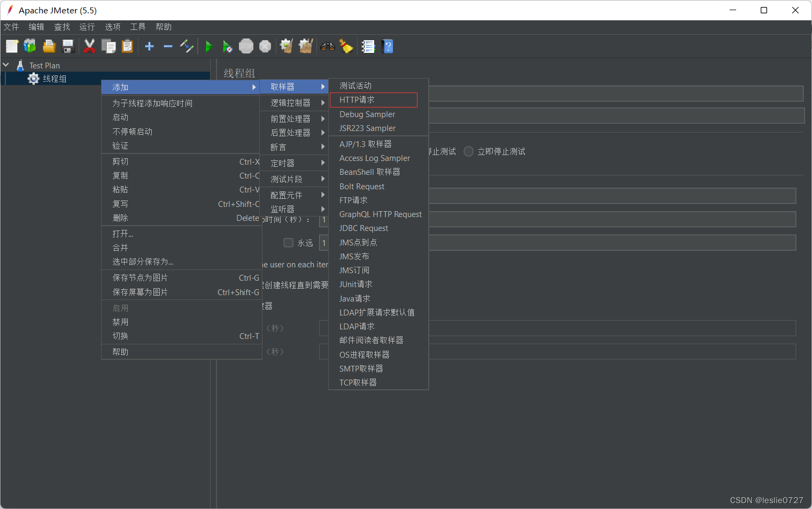Select BeanShell 取样器 entry
The image size is (812, 509).
[x=378, y=172]
